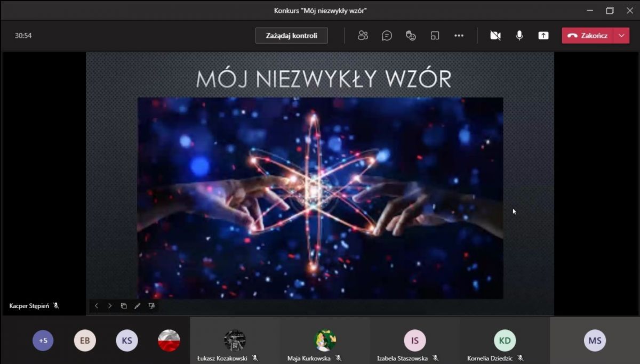This screenshot has width=640, height=364.
Task: Click the name label Maja Kurkowska
Action: [x=309, y=359]
